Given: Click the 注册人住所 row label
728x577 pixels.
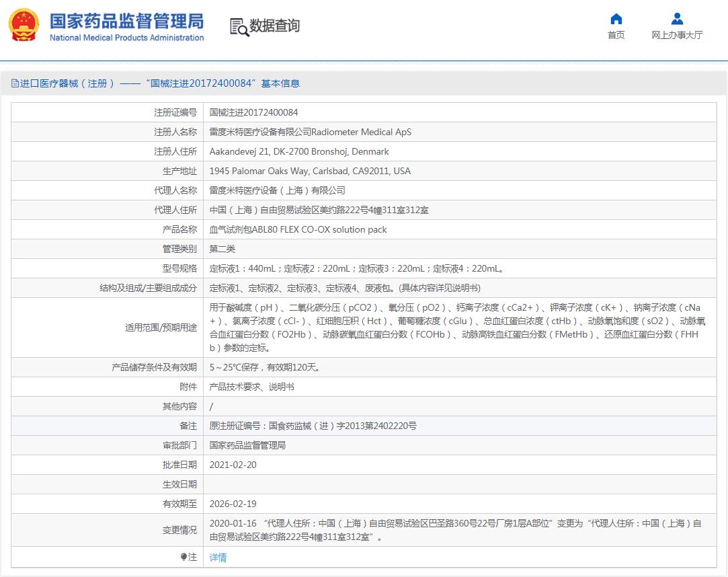Looking at the screenshot, I should 175,151.
